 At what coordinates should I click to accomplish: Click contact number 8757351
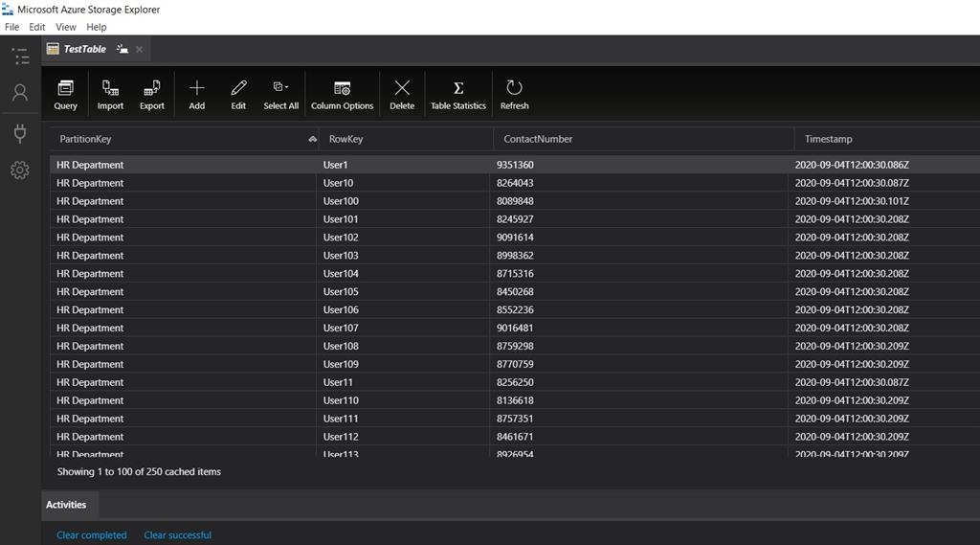(515, 419)
